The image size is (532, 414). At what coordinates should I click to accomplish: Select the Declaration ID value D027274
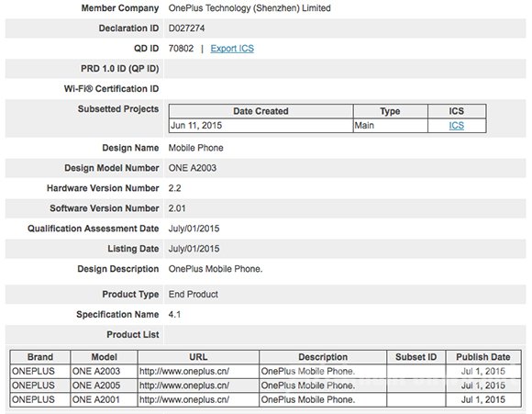coord(186,28)
